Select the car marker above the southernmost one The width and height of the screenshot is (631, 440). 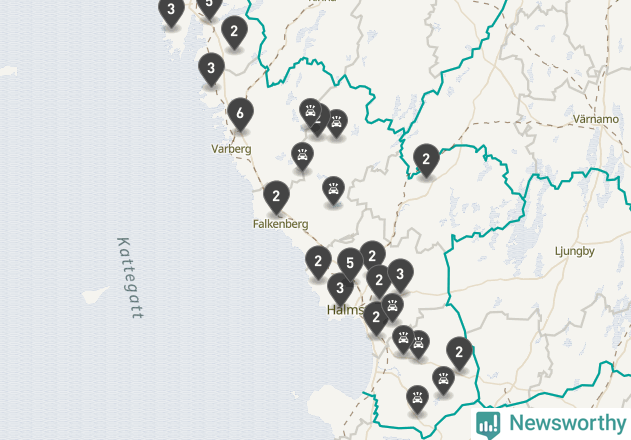(x=443, y=380)
